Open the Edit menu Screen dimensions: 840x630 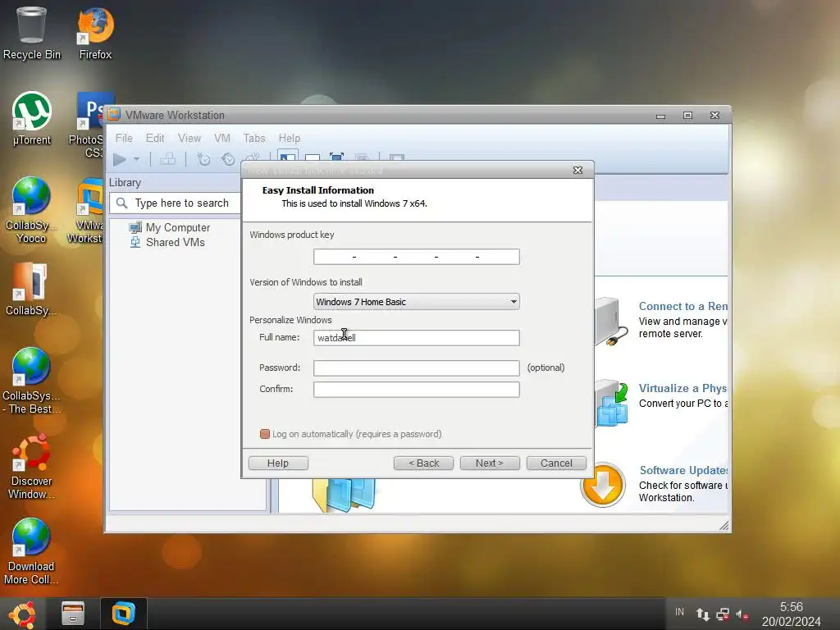click(x=155, y=138)
